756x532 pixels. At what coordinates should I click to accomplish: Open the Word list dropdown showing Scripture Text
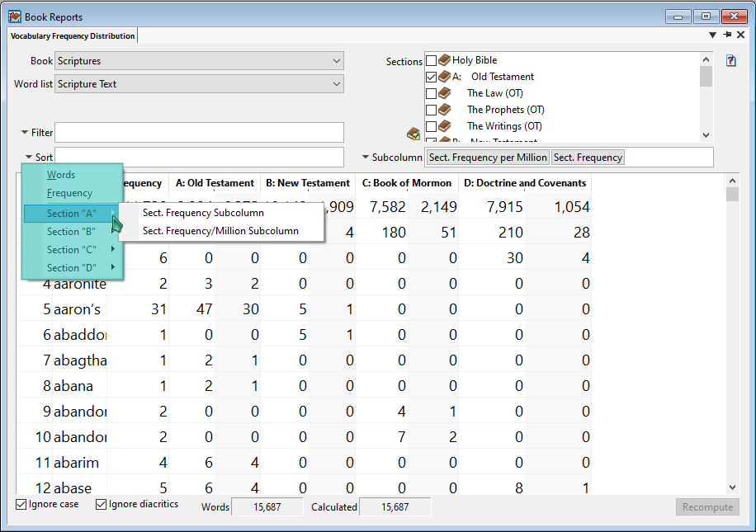click(199, 84)
